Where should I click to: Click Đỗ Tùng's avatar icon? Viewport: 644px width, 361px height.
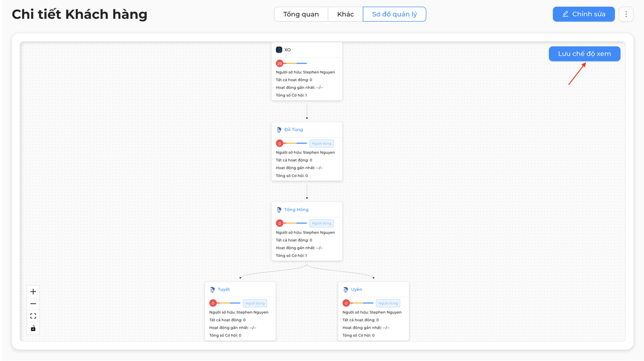pyautogui.click(x=279, y=130)
